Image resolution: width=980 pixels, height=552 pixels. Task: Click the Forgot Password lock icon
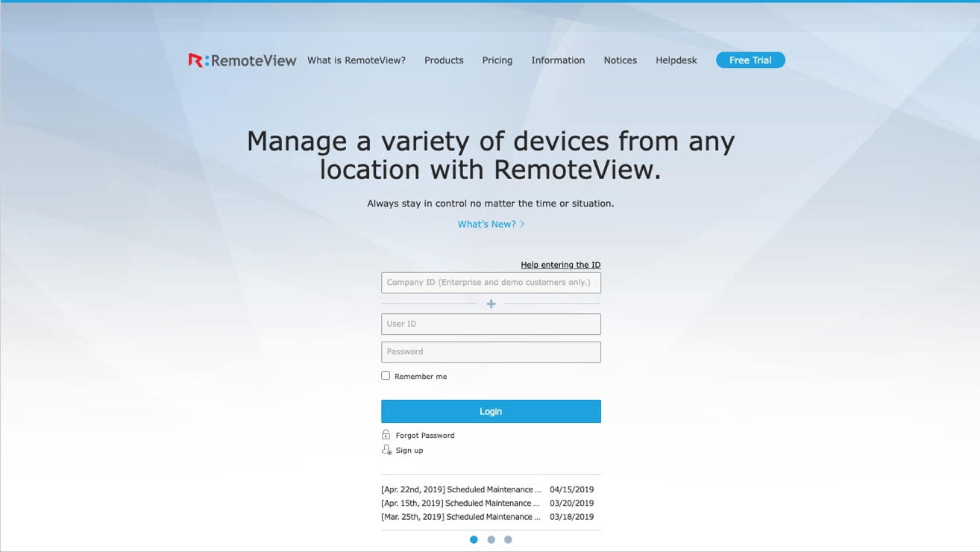click(386, 435)
